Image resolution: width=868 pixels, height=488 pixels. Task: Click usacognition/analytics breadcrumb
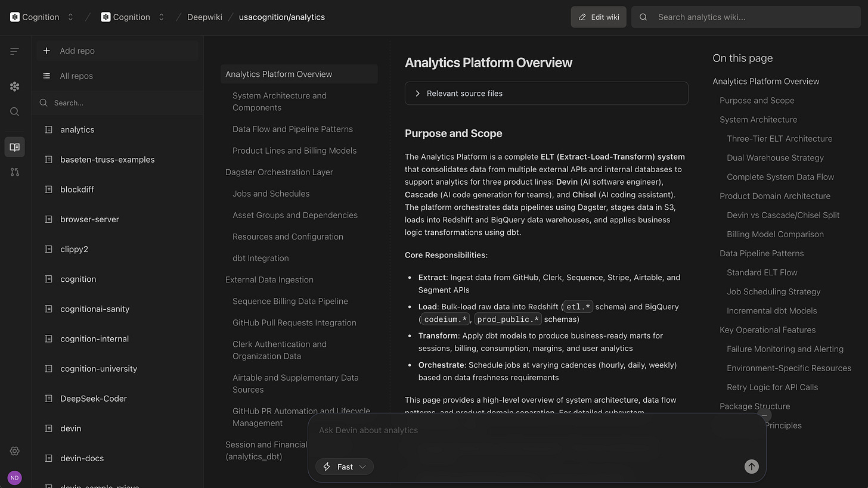[x=282, y=17]
